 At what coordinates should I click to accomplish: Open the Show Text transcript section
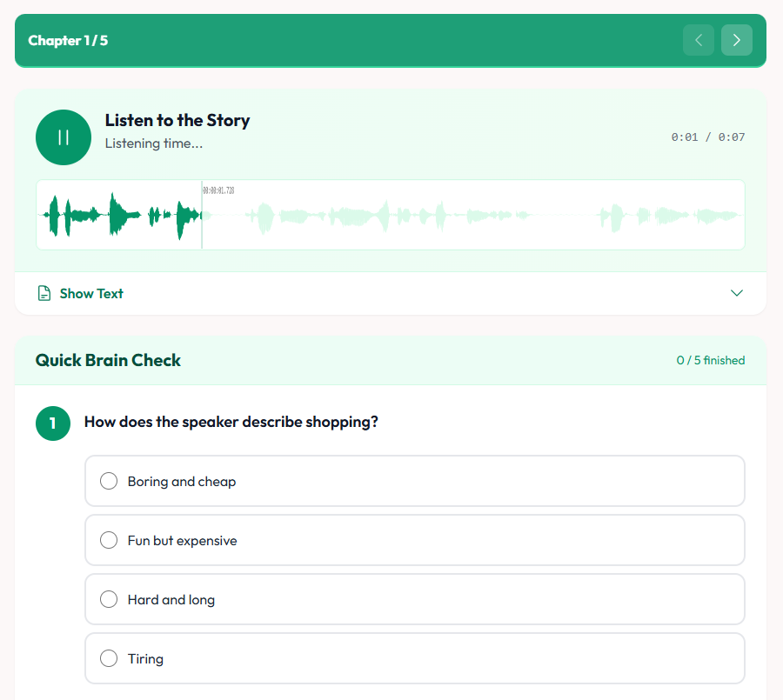point(91,294)
